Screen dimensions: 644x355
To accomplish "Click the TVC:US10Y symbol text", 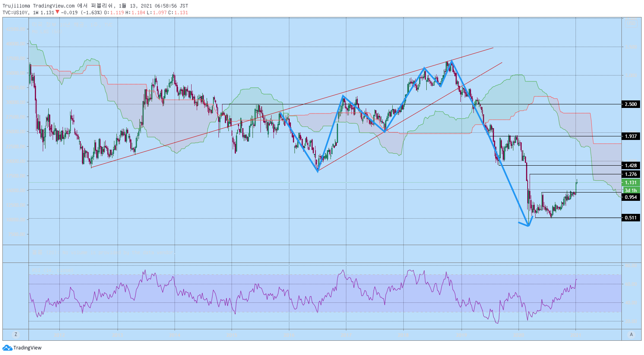I will tap(15, 13).
